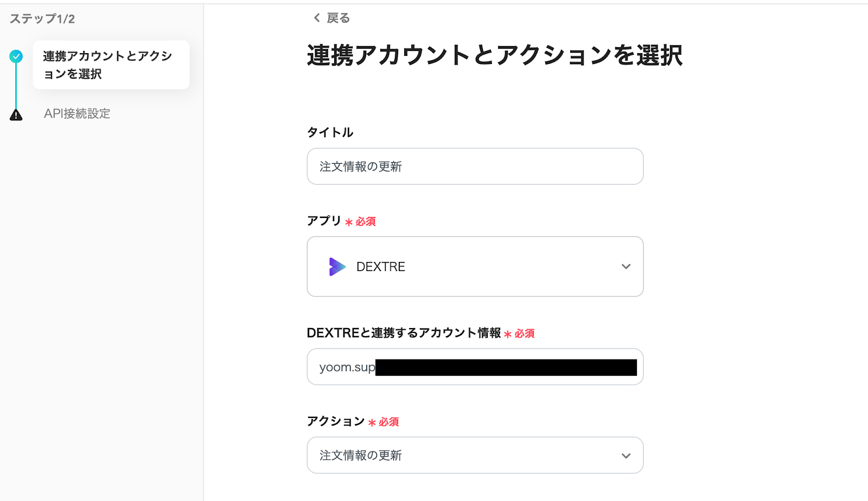
Task: Click the page heading 連携アカウントとアクションを選択
Action: click(x=494, y=55)
